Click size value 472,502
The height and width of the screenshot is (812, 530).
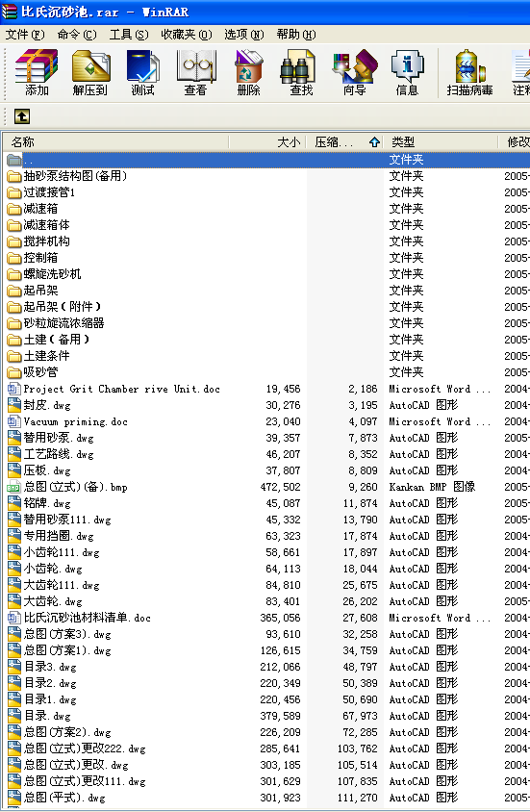280,487
